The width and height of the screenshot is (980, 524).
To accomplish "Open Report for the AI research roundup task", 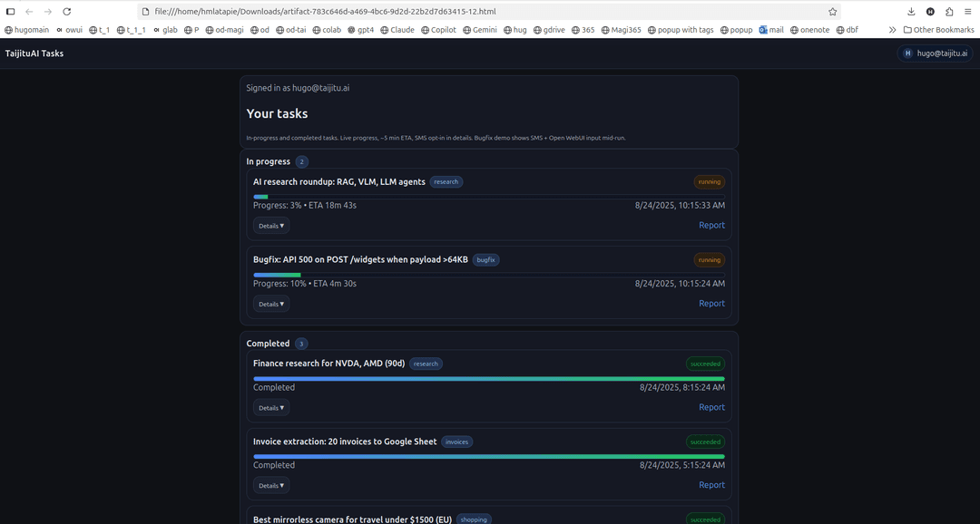I will tap(711, 225).
